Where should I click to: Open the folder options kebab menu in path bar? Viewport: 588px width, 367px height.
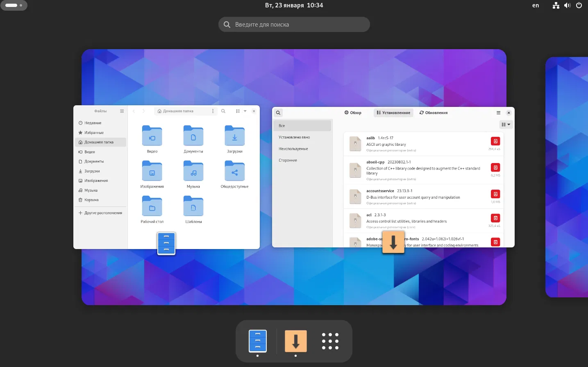click(x=213, y=111)
